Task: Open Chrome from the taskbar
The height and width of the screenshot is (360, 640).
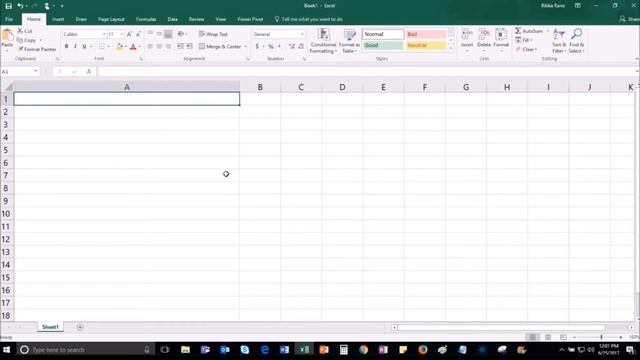Action: (363, 350)
